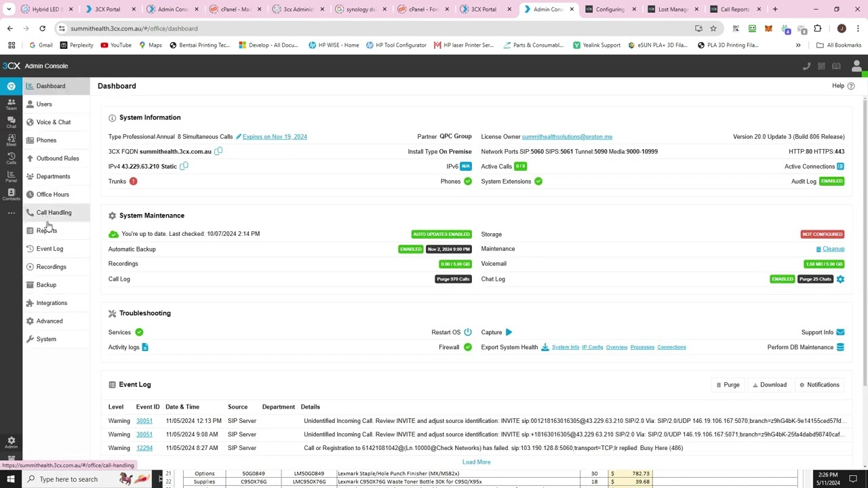Copy the 3CX FQDN to clipboard

point(218,151)
